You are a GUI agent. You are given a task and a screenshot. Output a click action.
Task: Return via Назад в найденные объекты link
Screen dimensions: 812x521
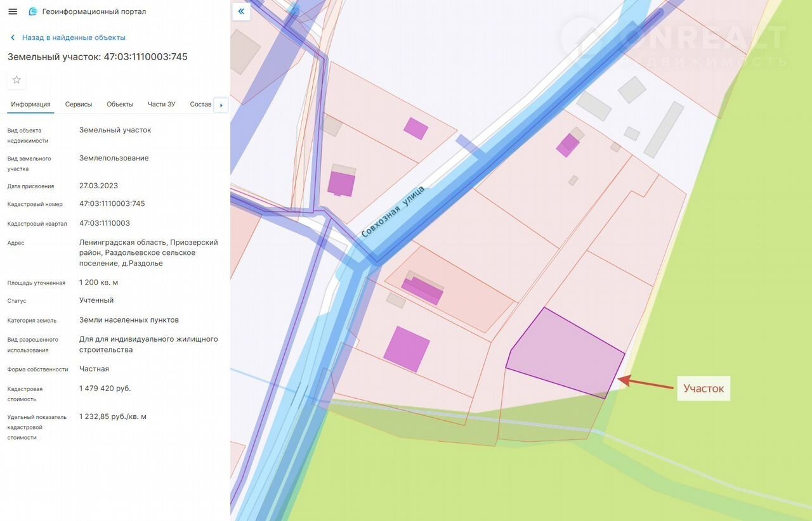74,37
